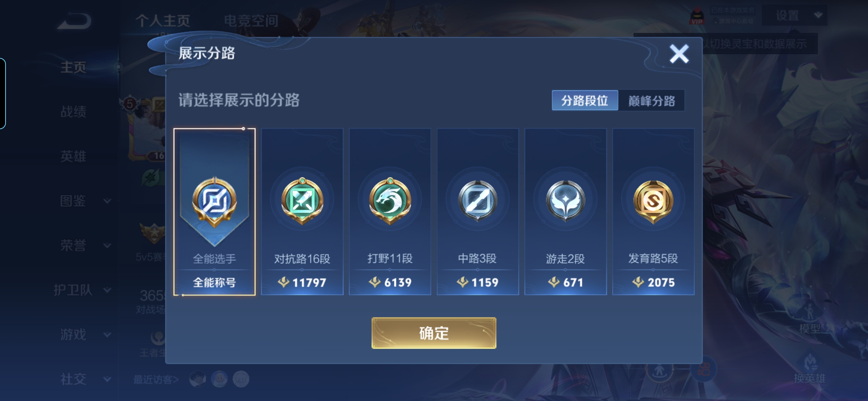Click the back arrow icon at top left
Image resolution: width=868 pixels, height=401 pixels.
coord(74,21)
